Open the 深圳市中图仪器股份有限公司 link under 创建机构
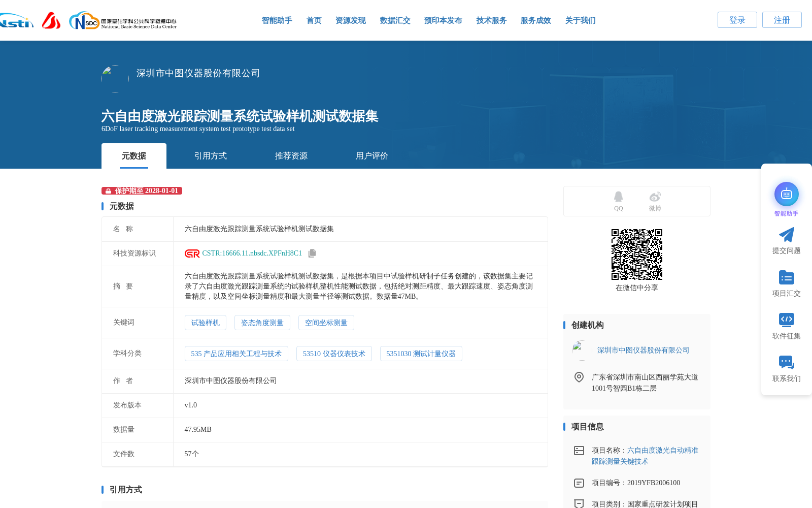Viewport: 812px width, 508px height. click(643, 351)
